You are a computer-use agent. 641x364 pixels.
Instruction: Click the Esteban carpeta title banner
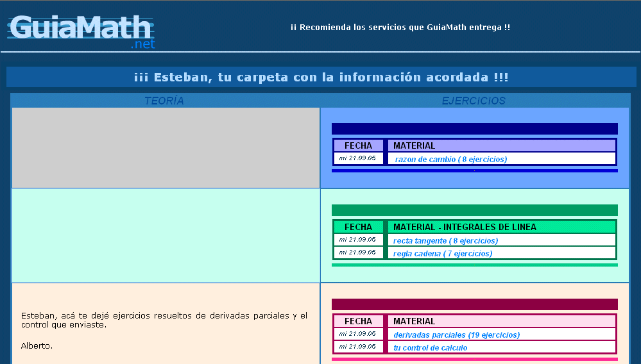coord(321,77)
